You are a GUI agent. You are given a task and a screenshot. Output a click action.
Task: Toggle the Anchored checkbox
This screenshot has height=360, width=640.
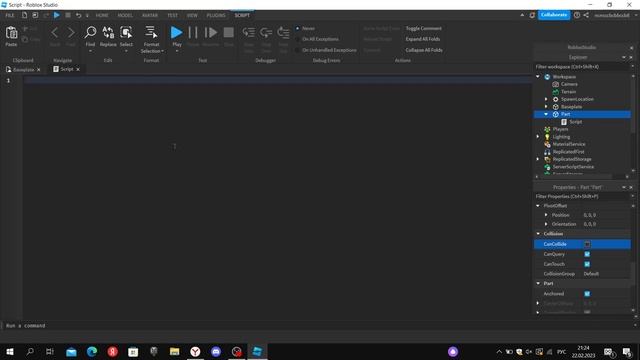pyautogui.click(x=587, y=294)
